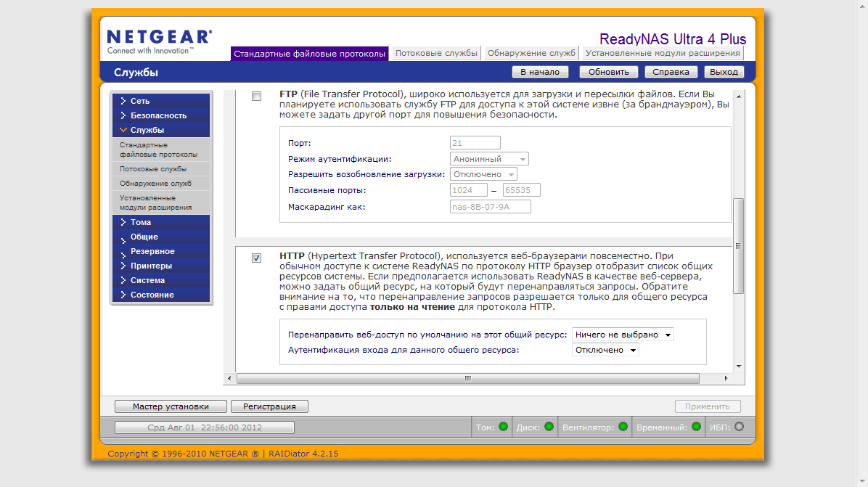Viewport: 868px width, 487px height.
Task: Expand the Тома menu section
Action: (x=161, y=222)
